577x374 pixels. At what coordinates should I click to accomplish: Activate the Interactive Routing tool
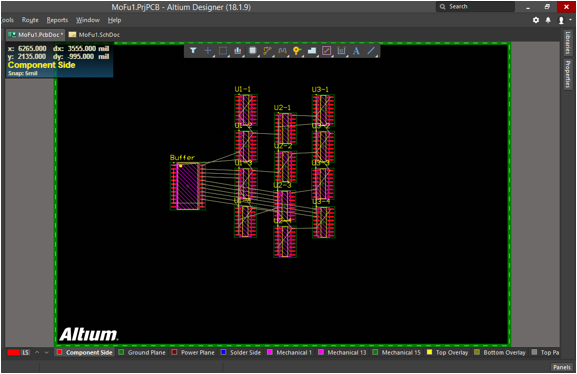coord(267,50)
